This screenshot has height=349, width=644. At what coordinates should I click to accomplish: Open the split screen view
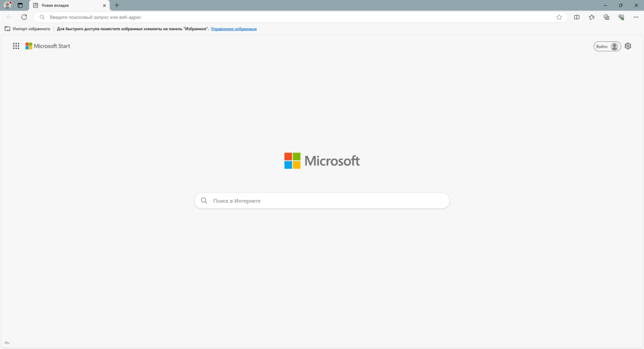(x=577, y=17)
